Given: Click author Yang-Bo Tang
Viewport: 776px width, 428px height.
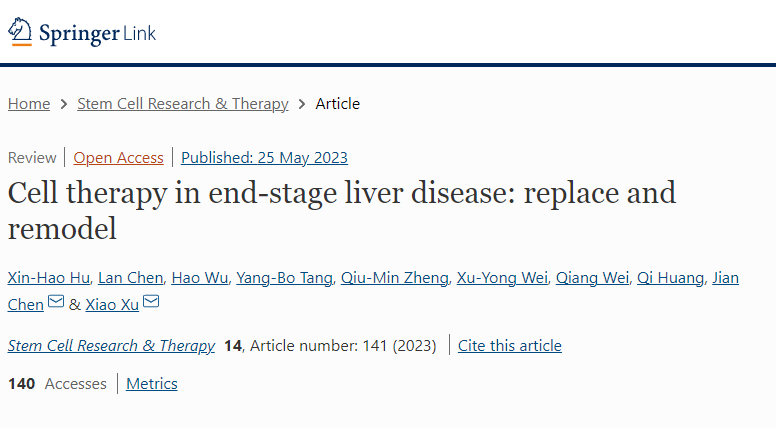Looking at the screenshot, I should (284, 277).
